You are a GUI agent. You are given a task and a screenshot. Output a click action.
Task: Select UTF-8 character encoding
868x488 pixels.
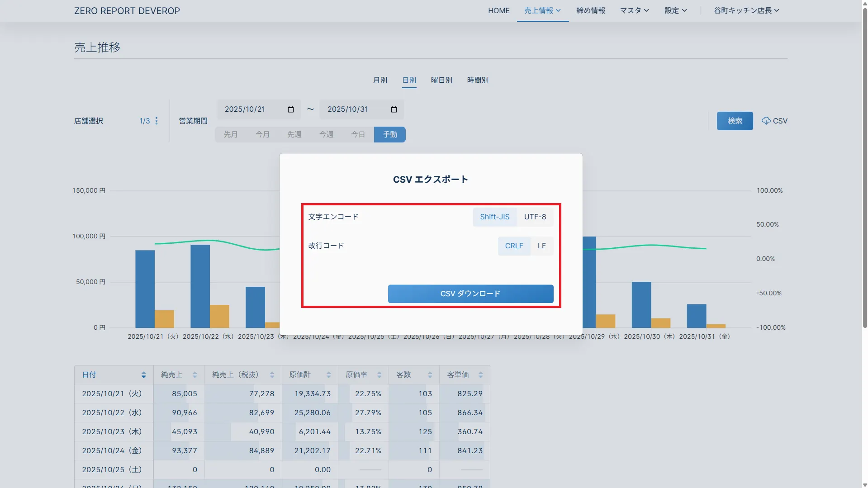point(535,217)
